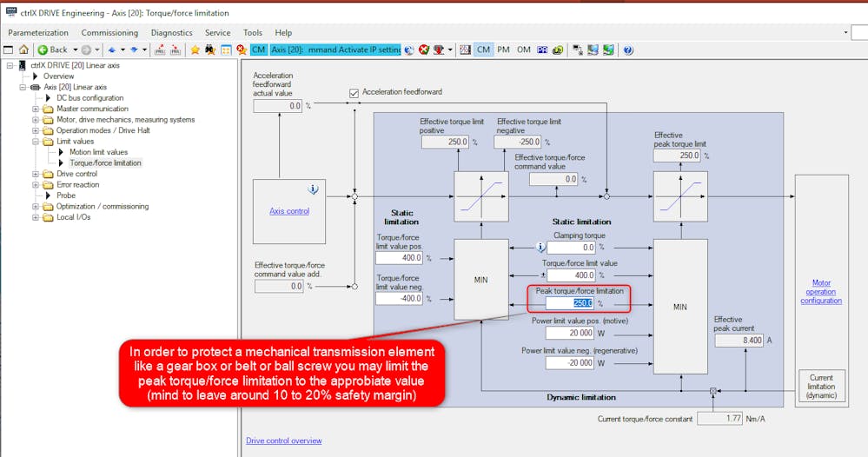Click the yellow star favorites icon
The width and height of the screenshot is (868, 457).
[195, 50]
